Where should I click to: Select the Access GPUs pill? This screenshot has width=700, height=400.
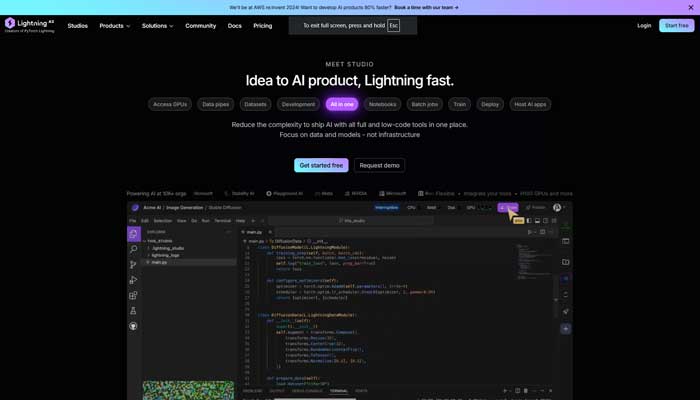click(x=170, y=104)
